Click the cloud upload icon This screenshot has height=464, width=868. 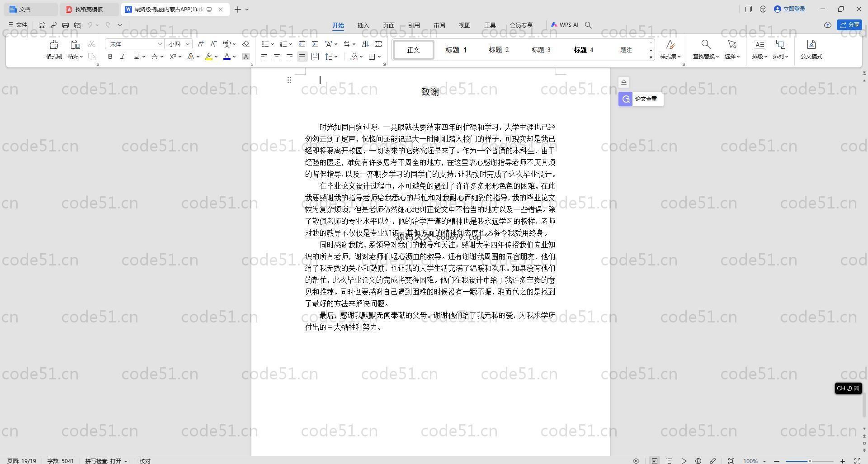pos(827,25)
